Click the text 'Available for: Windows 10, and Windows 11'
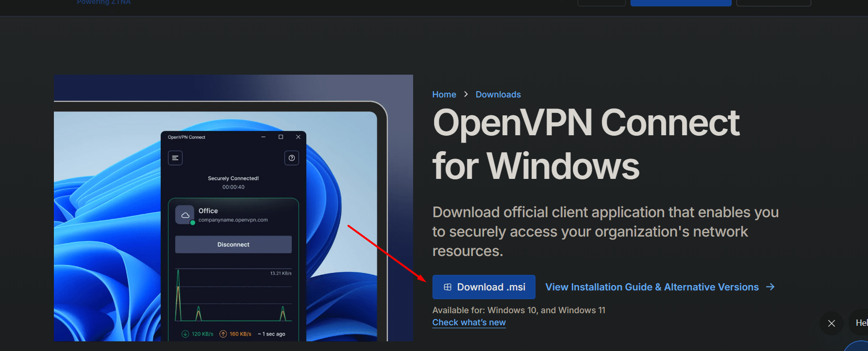The height and width of the screenshot is (351, 868). [x=519, y=310]
